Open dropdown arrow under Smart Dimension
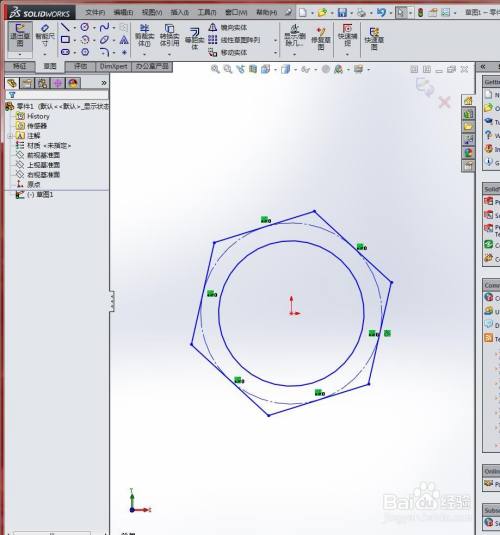The height and width of the screenshot is (535, 500). [x=45, y=54]
